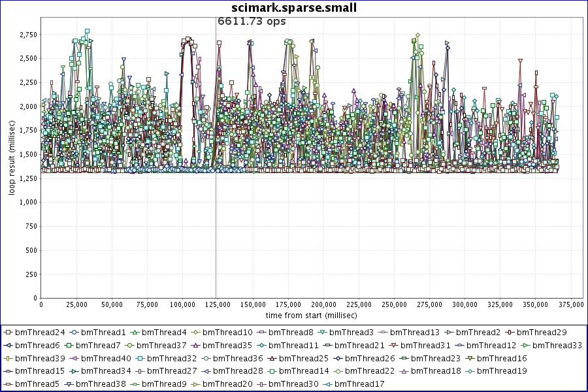Select the bmThread33 legend marker icon
The height and width of the screenshot is (392, 588).
(525, 345)
